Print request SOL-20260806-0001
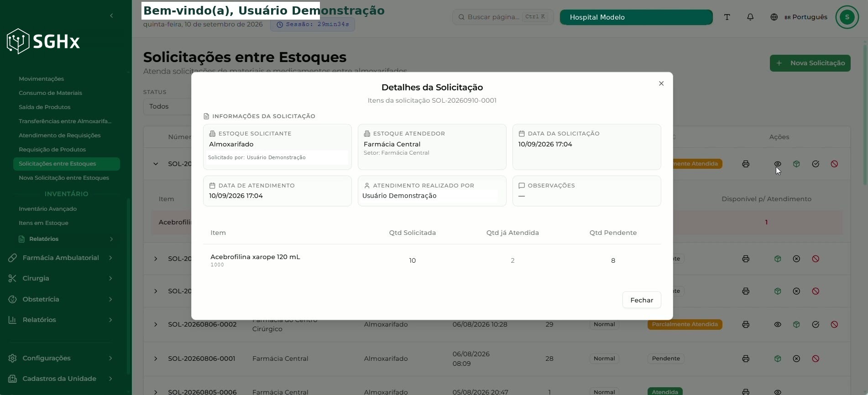Screen dimensions: 868x395 click(x=746, y=359)
